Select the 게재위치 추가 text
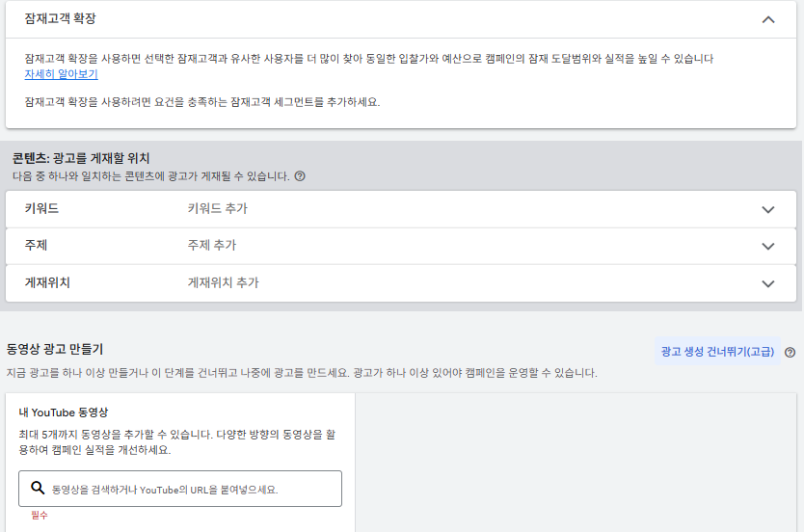Viewport: 804px width, 532px height. (223, 283)
